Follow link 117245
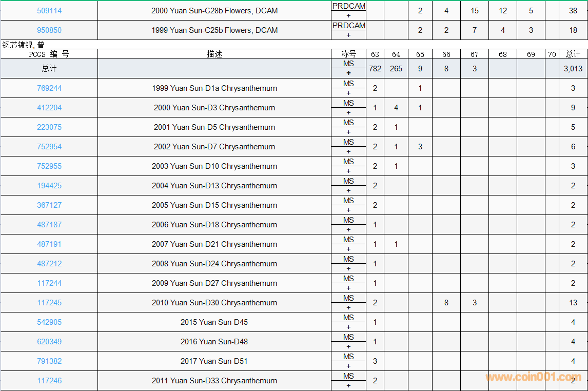 coord(49,303)
